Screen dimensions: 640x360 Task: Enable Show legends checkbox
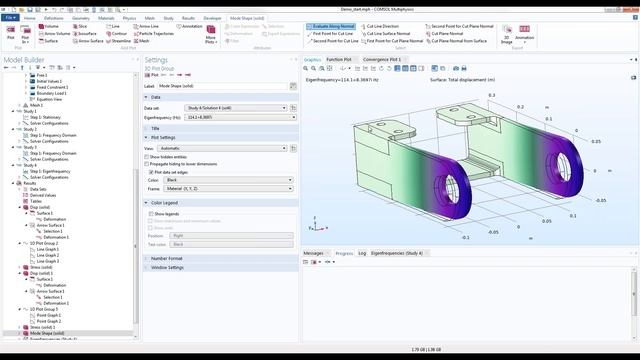pos(151,214)
